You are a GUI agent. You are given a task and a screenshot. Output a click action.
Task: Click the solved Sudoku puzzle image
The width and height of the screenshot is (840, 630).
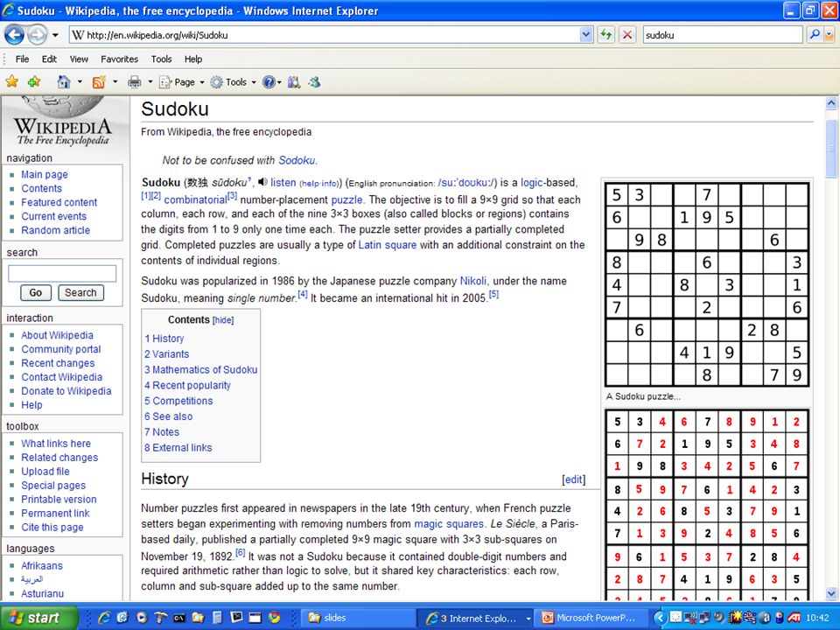(707, 505)
